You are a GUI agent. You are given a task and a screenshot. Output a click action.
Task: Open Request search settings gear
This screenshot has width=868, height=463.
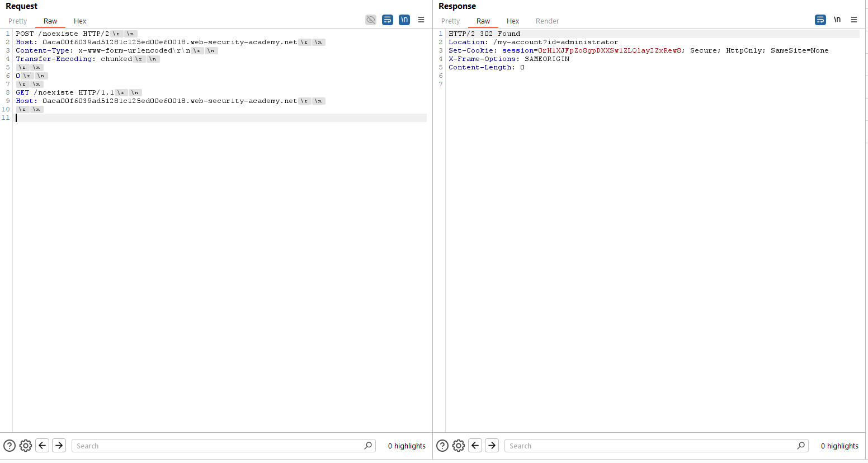pyautogui.click(x=26, y=446)
